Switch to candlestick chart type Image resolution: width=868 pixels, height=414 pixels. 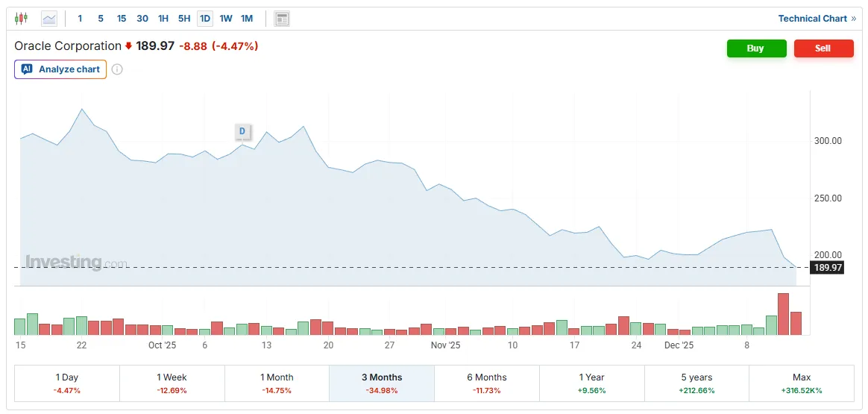point(21,19)
